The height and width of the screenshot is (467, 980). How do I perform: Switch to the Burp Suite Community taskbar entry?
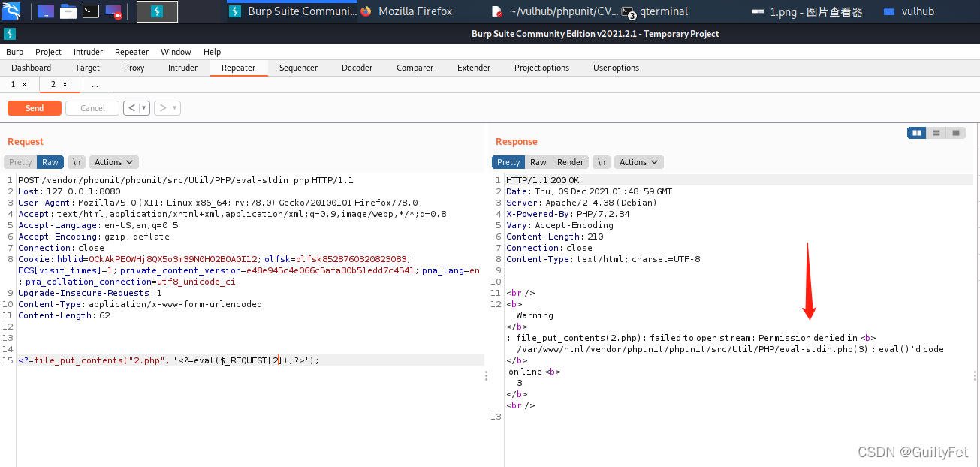point(293,11)
